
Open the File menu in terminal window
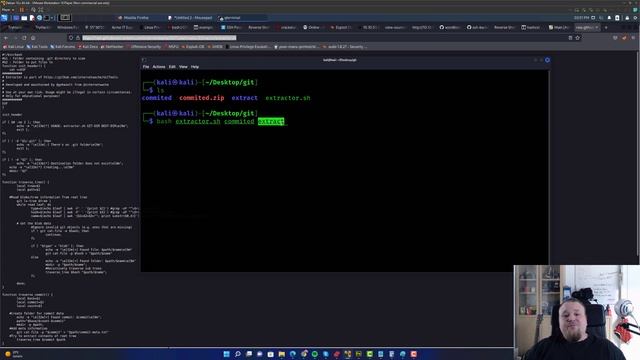146,67
